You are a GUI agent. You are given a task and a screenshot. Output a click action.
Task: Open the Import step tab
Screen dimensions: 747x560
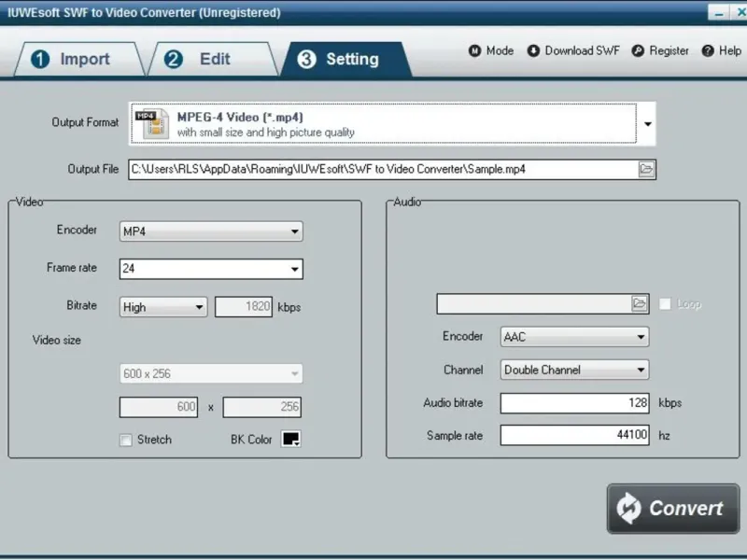click(x=79, y=59)
